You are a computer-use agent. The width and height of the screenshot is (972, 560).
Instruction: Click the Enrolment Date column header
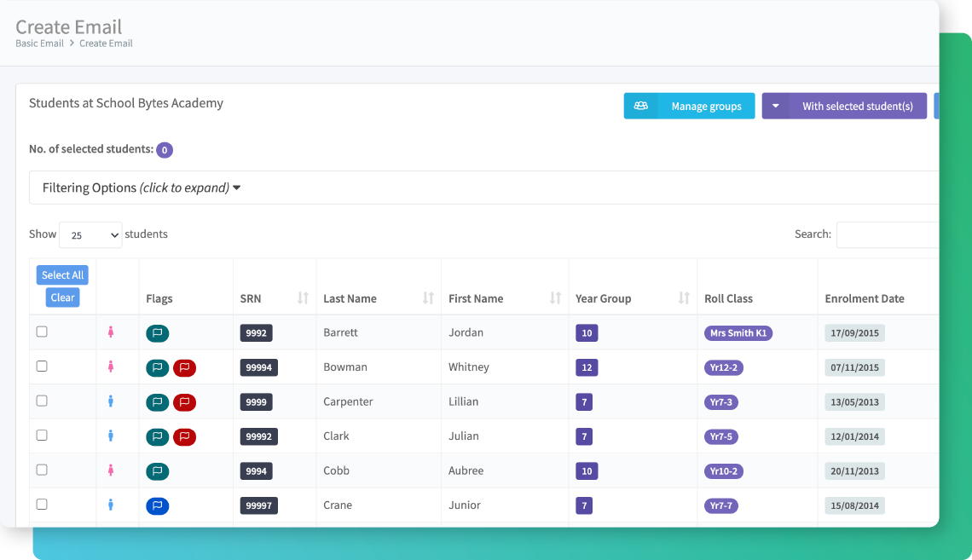(864, 298)
